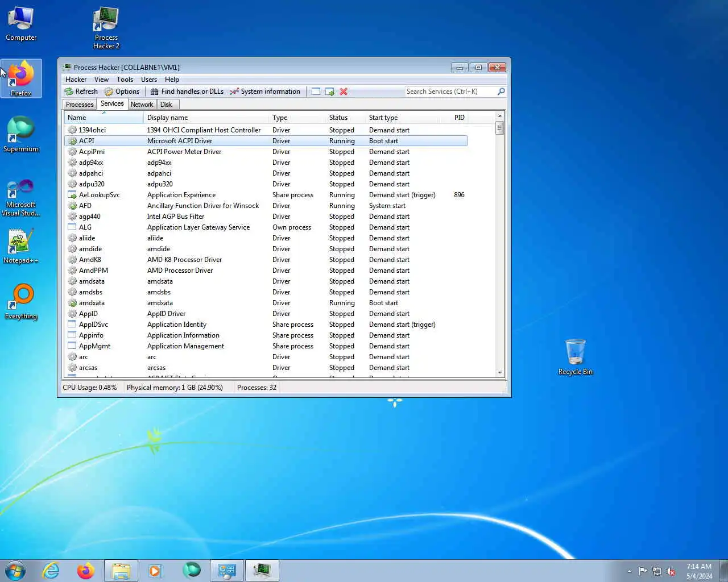
Task: Click the AppIDSvc service icon
Action: coord(72,325)
